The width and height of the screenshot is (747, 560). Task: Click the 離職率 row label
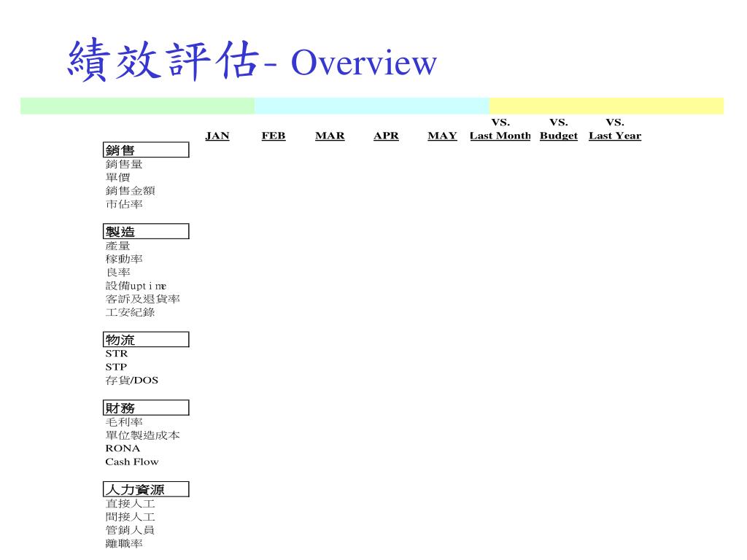click(124, 544)
